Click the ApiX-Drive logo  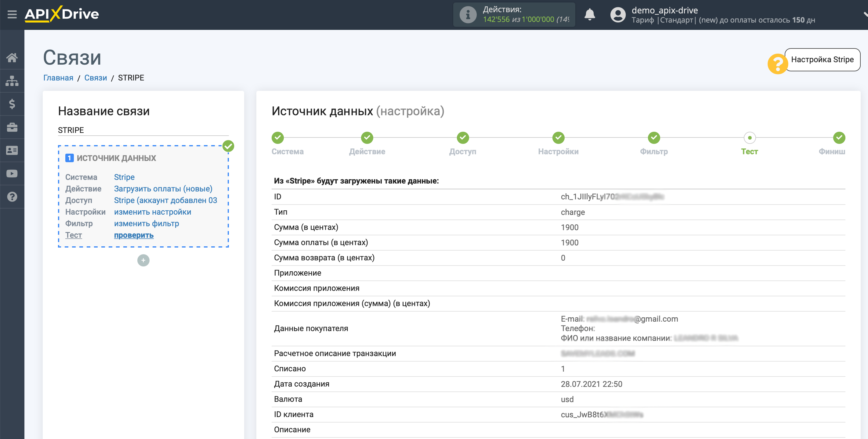point(62,14)
